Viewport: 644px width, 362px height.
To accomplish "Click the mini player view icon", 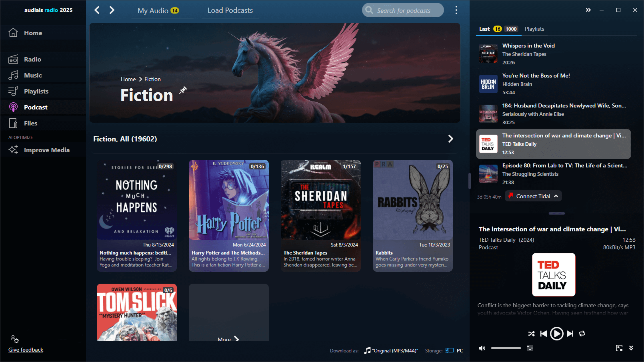I will (619, 348).
